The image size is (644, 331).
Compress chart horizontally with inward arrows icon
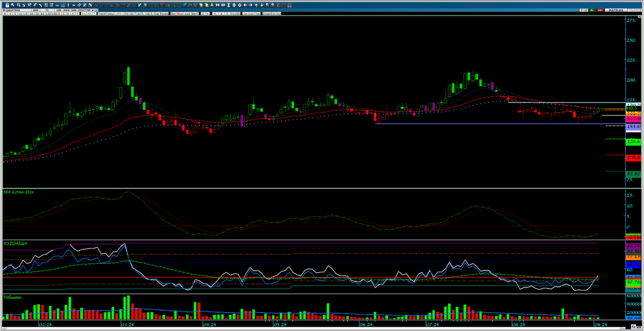[217, 5]
